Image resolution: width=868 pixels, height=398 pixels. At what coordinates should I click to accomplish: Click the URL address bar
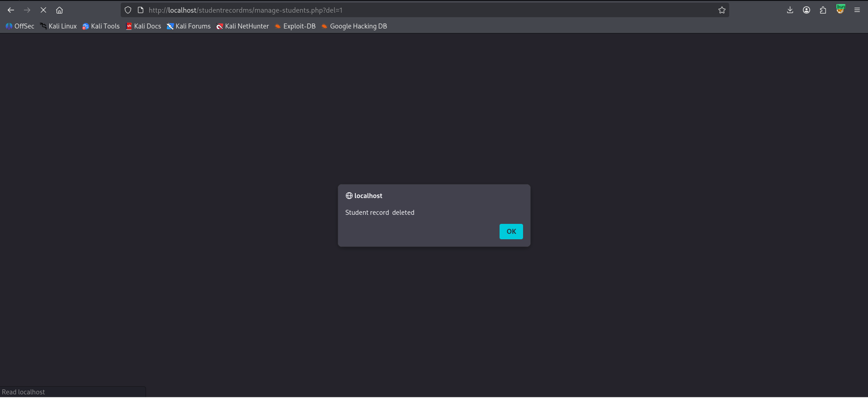(425, 10)
